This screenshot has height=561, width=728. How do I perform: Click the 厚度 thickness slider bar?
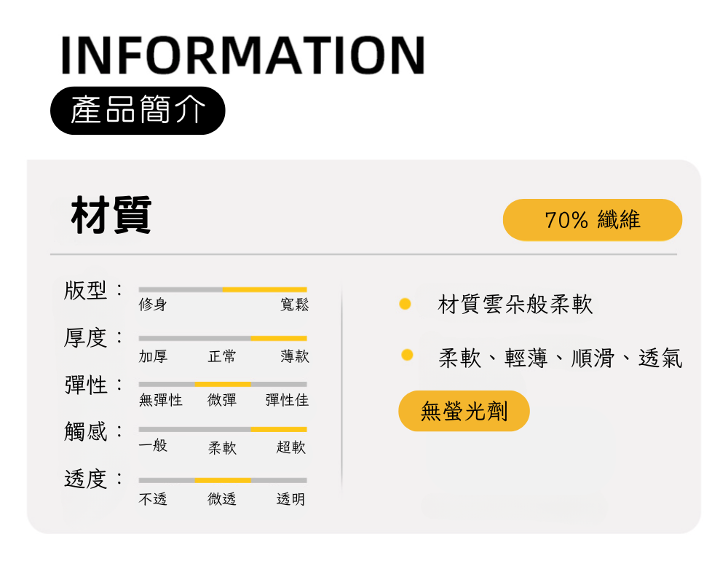[x=223, y=338]
